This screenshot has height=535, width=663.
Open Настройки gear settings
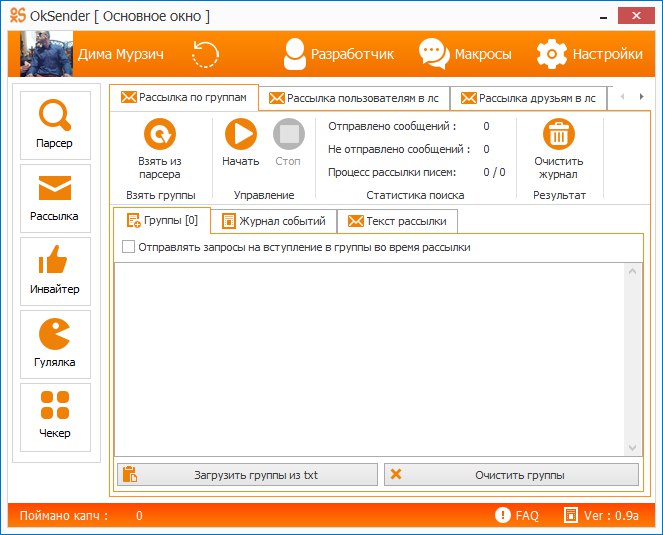tap(589, 54)
